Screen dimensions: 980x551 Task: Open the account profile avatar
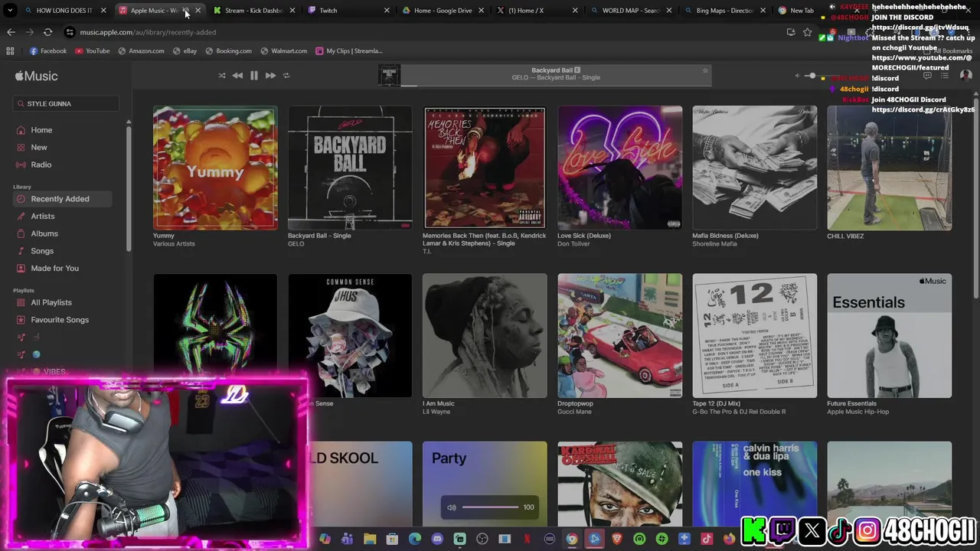point(965,76)
